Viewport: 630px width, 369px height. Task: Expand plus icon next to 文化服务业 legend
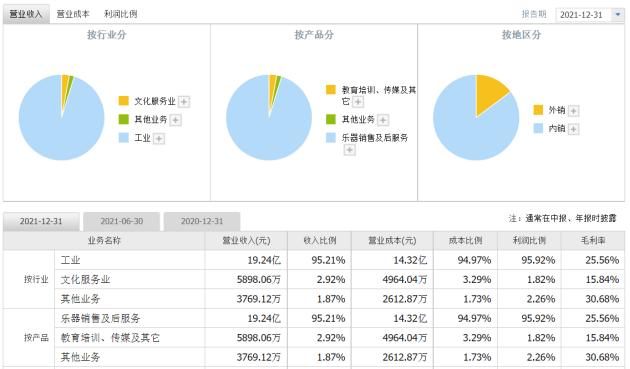(184, 102)
